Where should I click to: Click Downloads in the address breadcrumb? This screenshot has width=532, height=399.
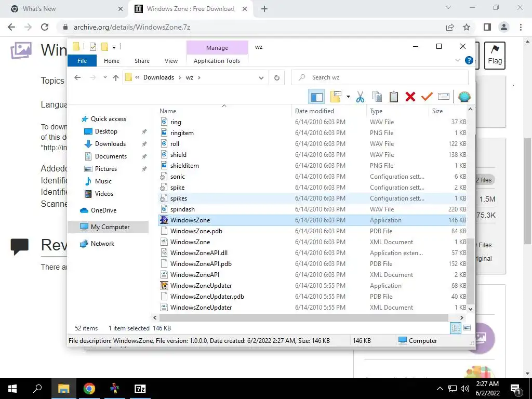click(158, 77)
